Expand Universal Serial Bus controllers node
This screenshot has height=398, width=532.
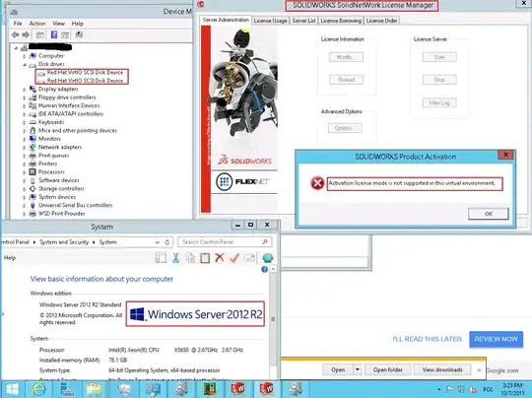pyautogui.click(x=24, y=206)
